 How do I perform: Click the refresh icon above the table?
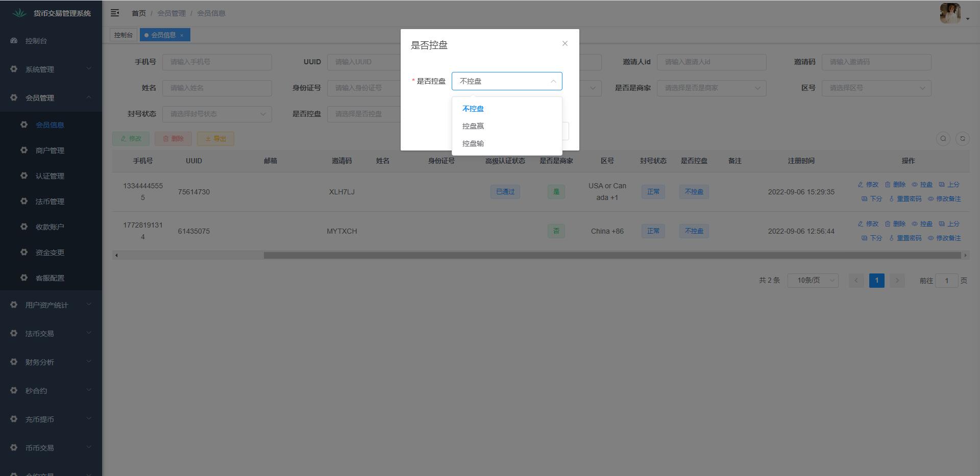coord(962,138)
